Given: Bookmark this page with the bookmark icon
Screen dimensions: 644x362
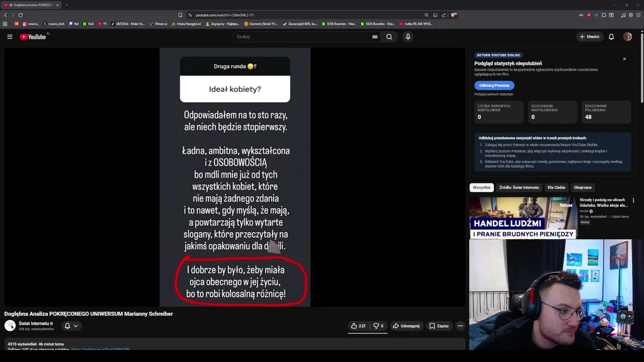Looking at the screenshot, I should (180, 15).
